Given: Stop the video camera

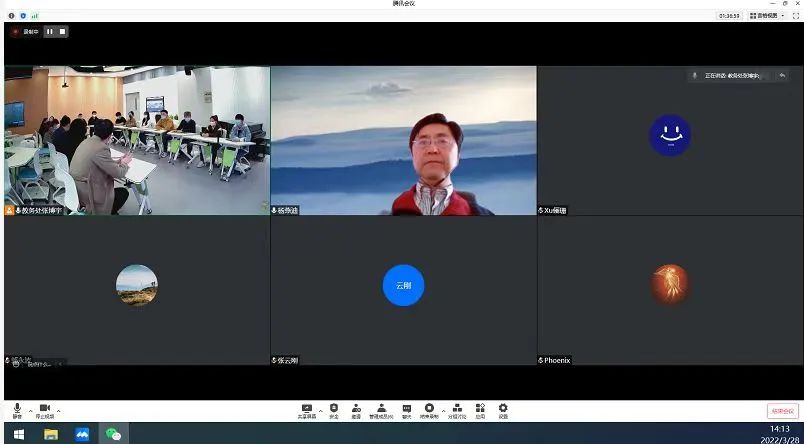Looking at the screenshot, I should 45,409.
